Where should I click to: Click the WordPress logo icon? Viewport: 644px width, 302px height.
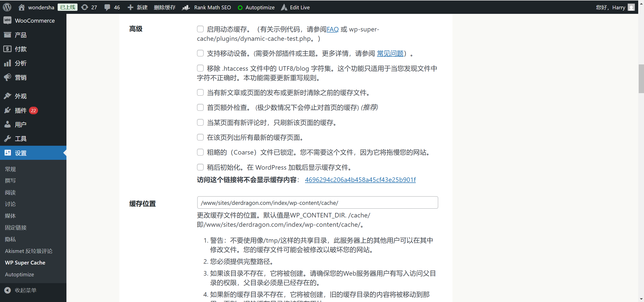pyautogui.click(x=7, y=7)
